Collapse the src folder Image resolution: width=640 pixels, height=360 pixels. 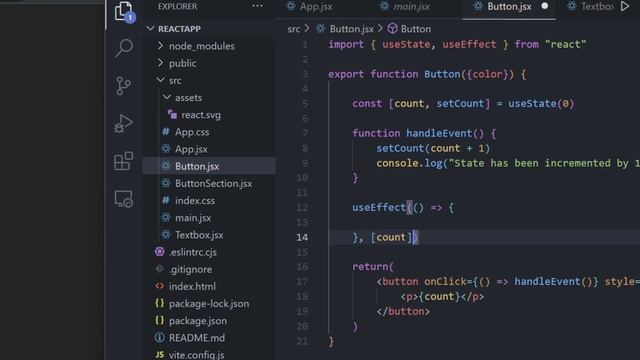click(160, 80)
